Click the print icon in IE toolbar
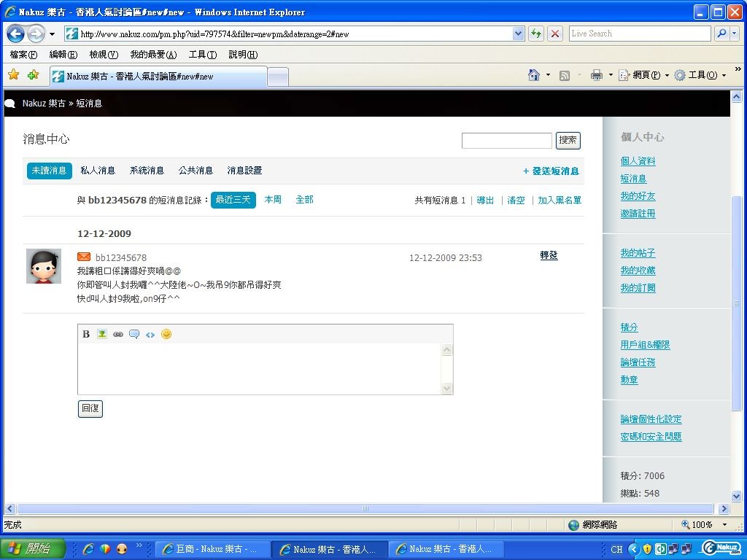 tap(596, 75)
